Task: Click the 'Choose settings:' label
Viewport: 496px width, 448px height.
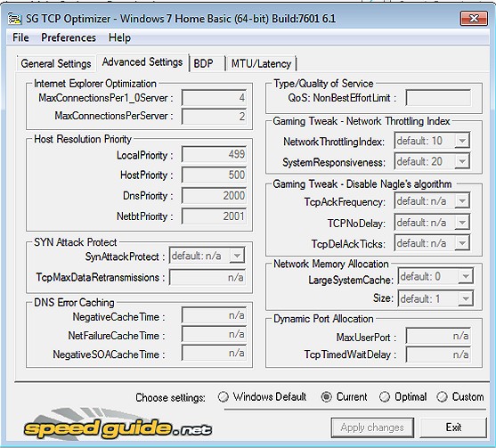Action: (x=170, y=397)
